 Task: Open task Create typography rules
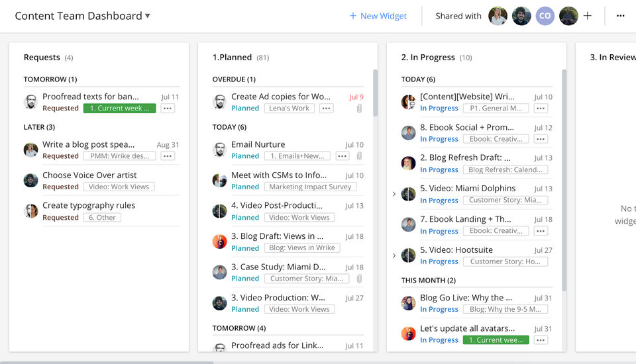(x=89, y=206)
